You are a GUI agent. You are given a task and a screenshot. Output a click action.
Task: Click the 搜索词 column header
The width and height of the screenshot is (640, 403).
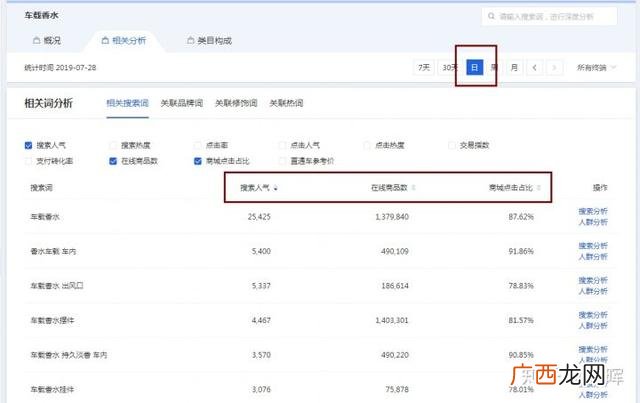41,188
